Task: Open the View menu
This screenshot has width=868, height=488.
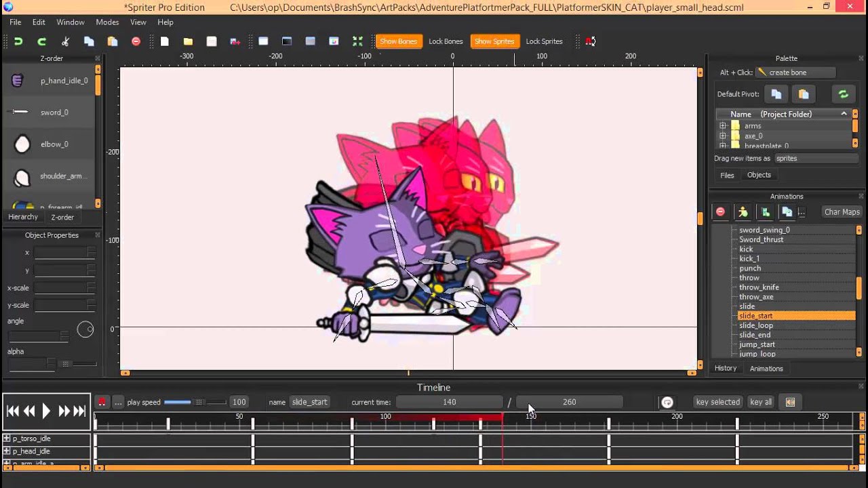Action: 138,22
